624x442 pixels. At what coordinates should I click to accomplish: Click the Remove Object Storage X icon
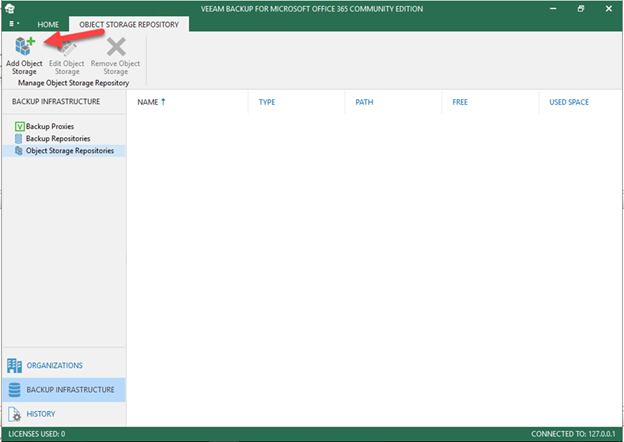coord(116,47)
